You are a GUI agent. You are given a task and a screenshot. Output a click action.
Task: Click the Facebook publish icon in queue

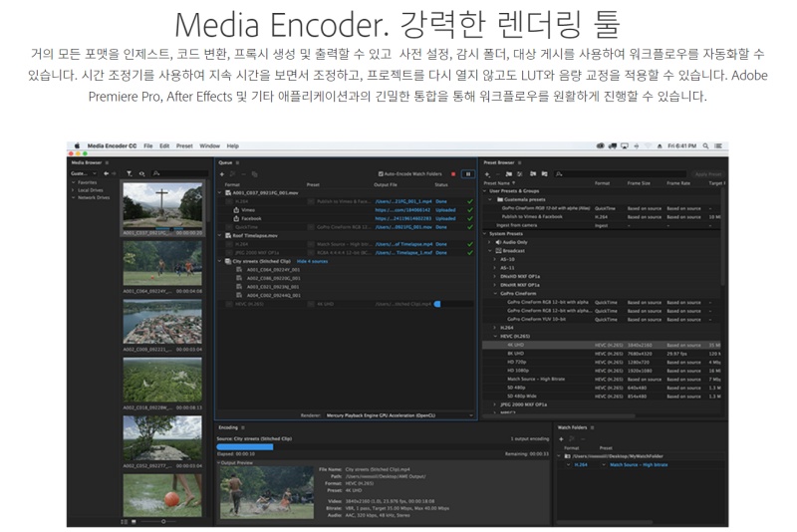236,218
